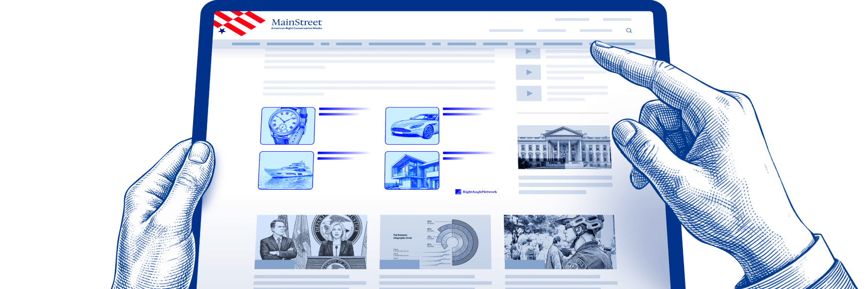The width and height of the screenshot is (868, 289).
Task: Select the modern house ad thumbnail
Action: click(412, 170)
